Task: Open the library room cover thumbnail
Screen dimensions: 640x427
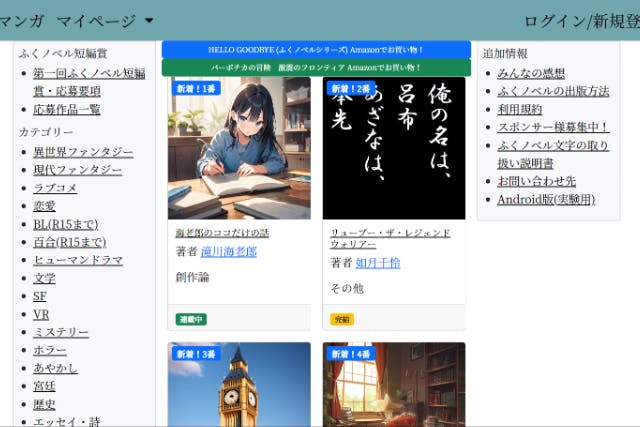Action: (394, 385)
